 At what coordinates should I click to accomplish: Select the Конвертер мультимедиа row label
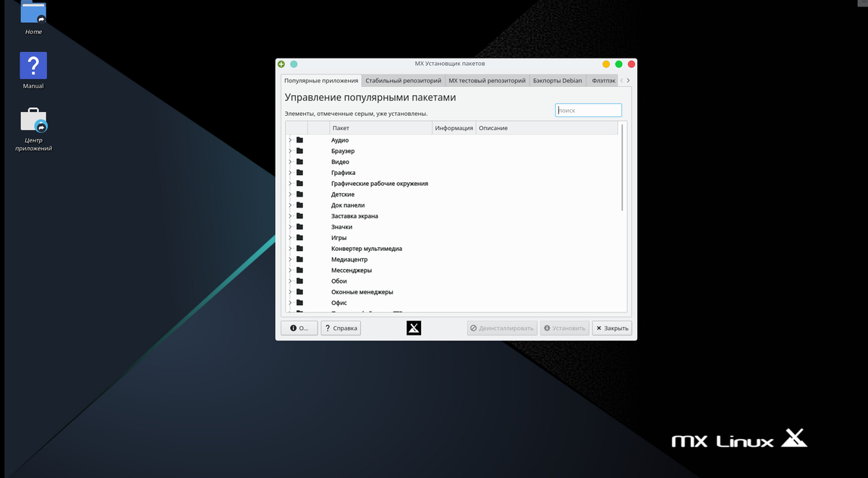[x=367, y=249]
